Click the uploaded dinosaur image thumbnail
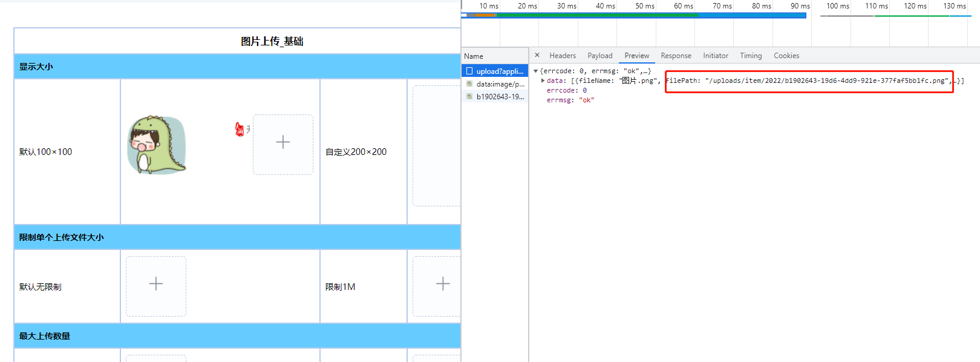This screenshot has width=980, height=362. point(157,145)
